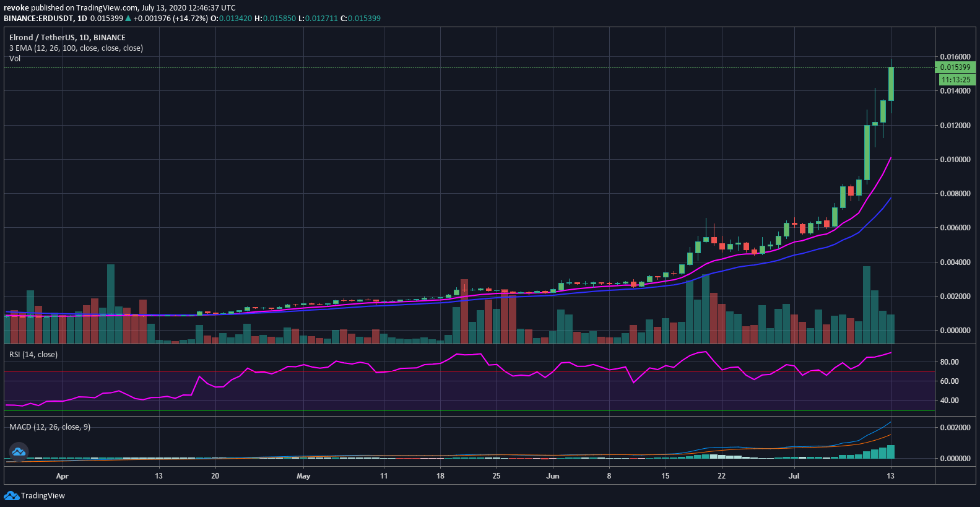Click the 80.00 RSI scale label
The image size is (980, 507).
pos(950,362)
